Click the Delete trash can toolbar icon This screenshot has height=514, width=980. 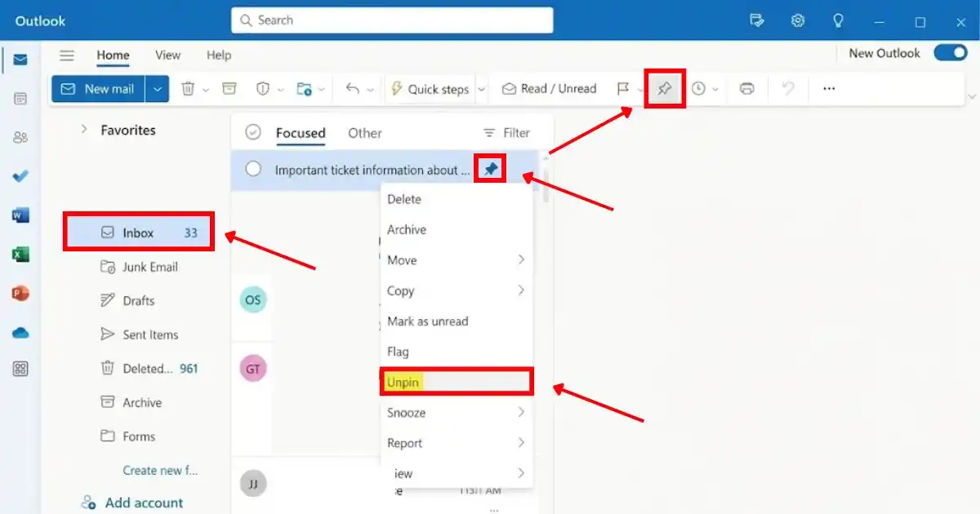click(188, 89)
